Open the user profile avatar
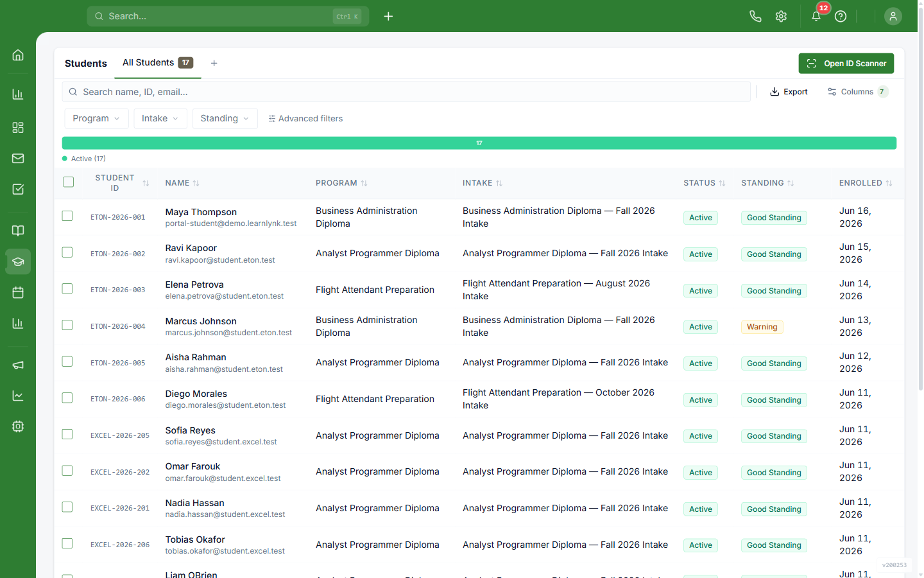Screen dimensions: 924x578 [x=893, y=16]
